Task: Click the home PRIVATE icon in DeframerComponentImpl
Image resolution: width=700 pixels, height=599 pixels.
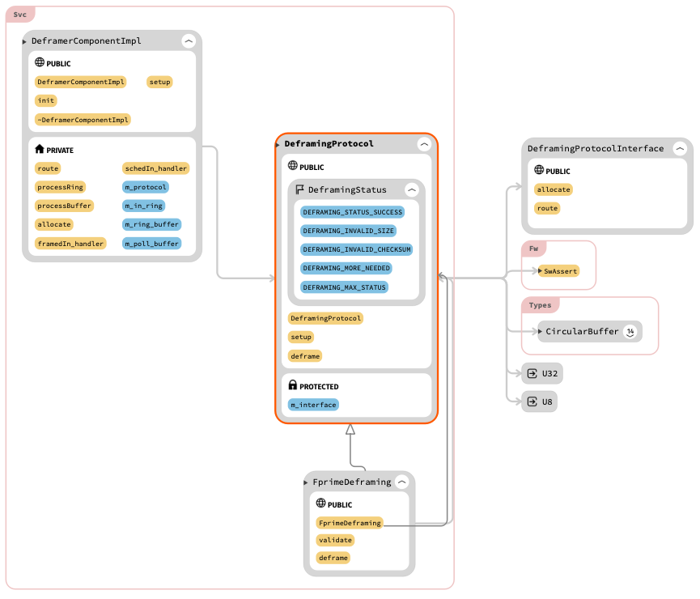Action: tap(37, 150)
